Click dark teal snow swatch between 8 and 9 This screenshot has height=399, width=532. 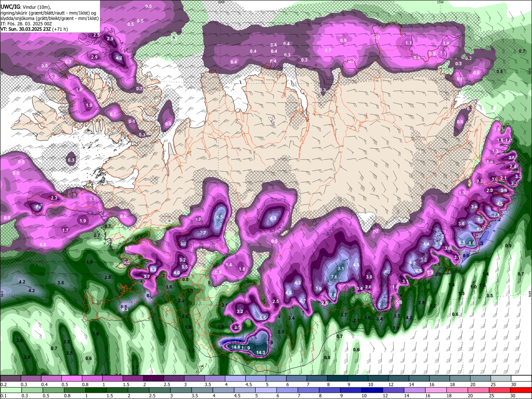(x=338, y=379)
